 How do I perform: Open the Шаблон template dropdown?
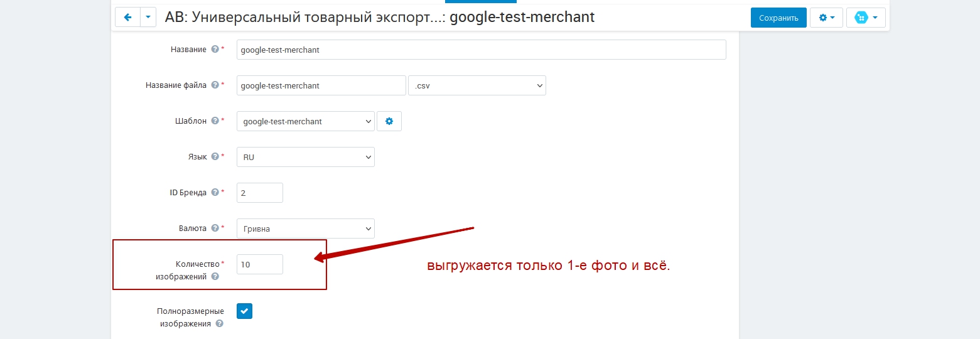tap(305, 121)
